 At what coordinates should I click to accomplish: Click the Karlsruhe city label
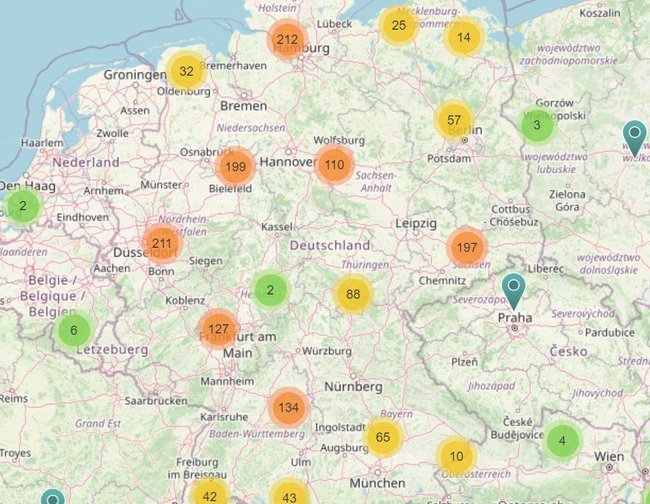click(x=224, y=417)
